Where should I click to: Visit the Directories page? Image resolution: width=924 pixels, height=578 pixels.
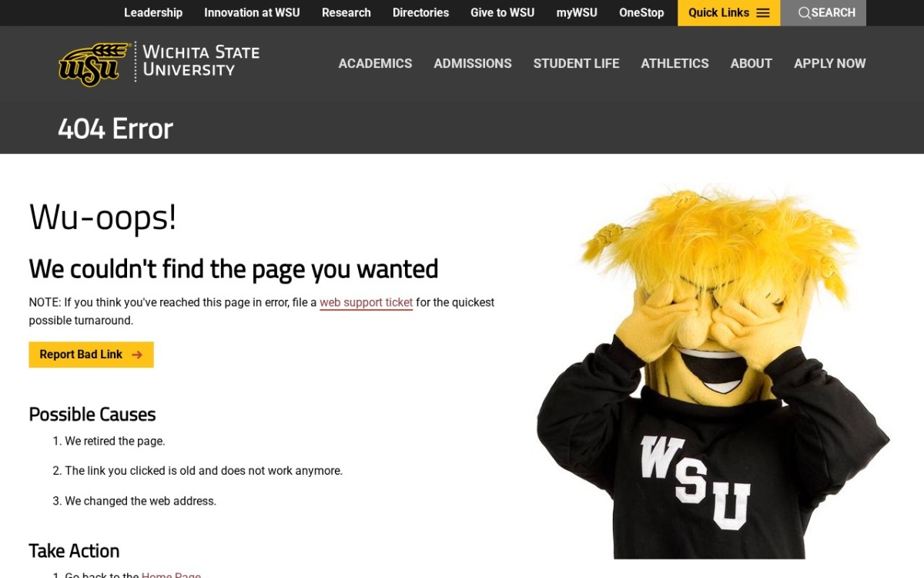click(x=420, y=13)
